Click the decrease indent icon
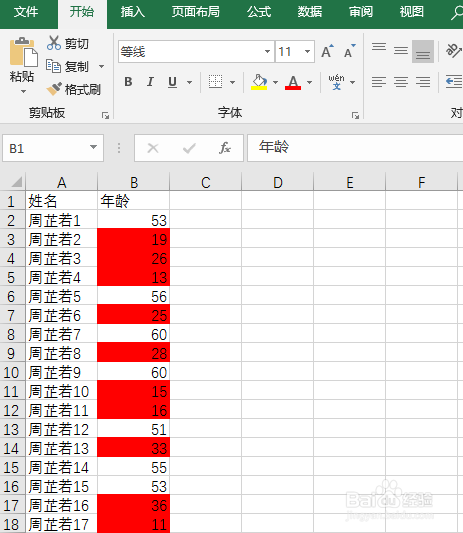The width and height of the screenshot is (463, 533). [454, 82]
